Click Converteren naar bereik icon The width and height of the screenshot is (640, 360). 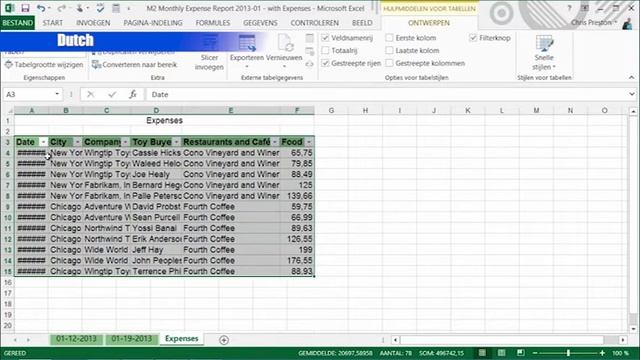point(96,64)
